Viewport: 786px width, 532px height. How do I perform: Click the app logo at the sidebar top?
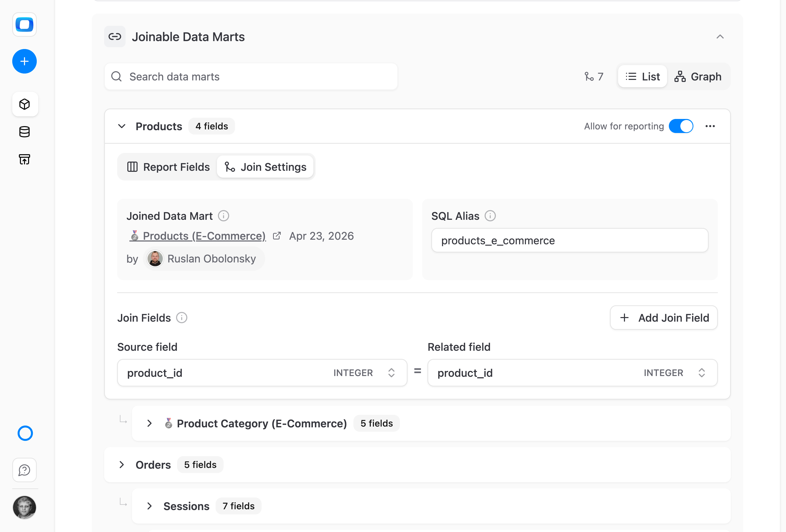click(x=24, y=24)
